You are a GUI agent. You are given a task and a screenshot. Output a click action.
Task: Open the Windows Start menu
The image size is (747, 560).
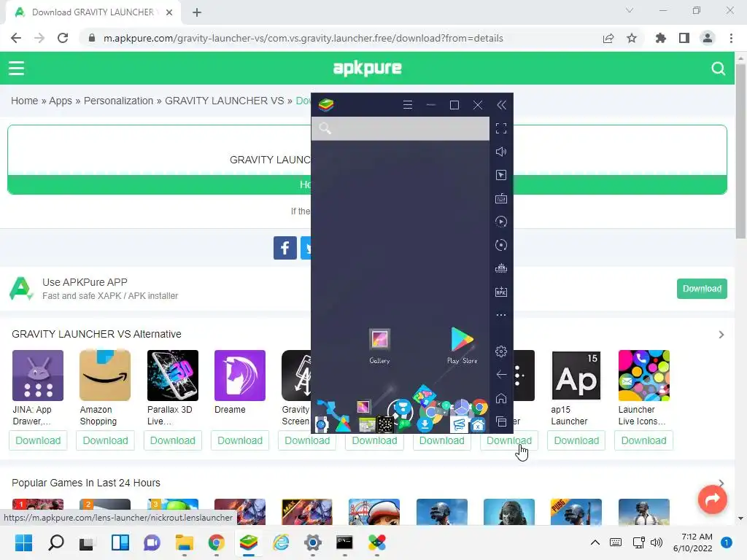(24, 542)
